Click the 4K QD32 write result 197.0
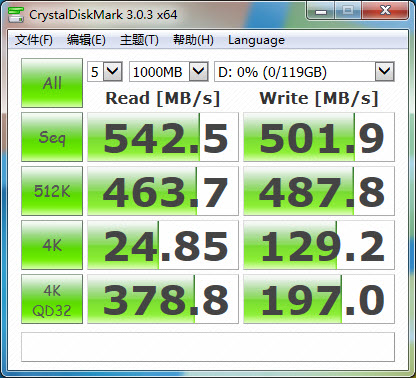Screen dimensions: 416x378 tap(319, 299)
